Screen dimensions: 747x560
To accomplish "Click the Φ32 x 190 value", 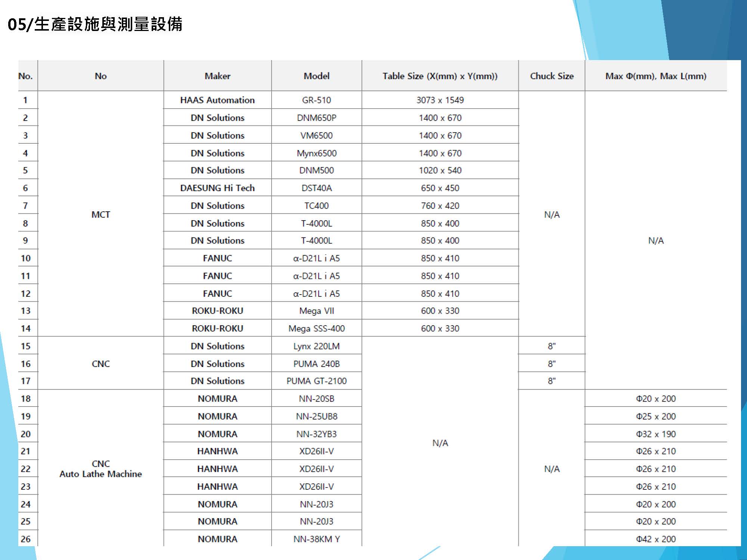I will (x=656, y=434).
